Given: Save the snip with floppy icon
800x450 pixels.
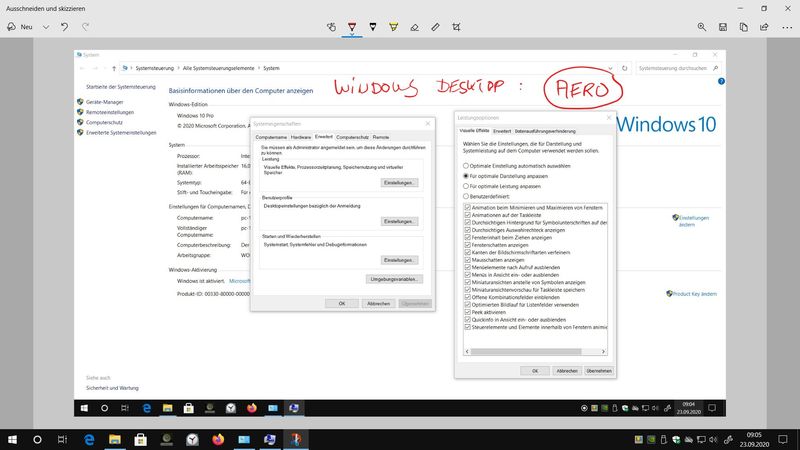Looking at the screenshot, I should coord(723,27).
